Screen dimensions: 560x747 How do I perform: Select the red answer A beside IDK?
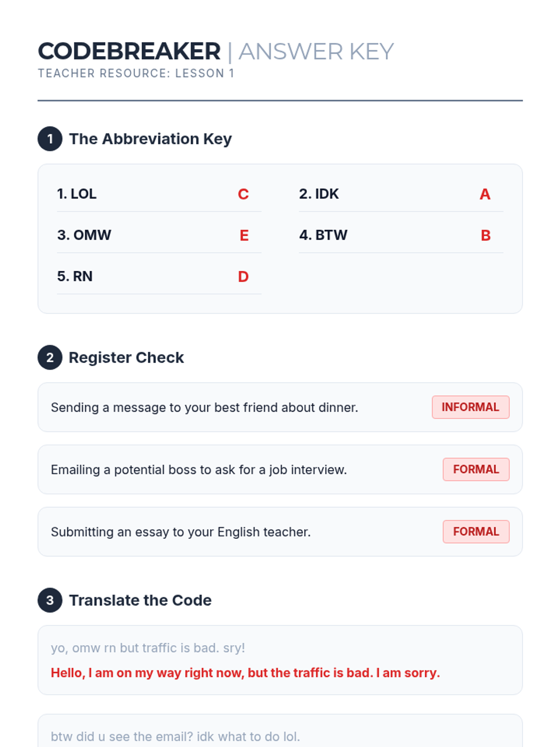[485, 194]
